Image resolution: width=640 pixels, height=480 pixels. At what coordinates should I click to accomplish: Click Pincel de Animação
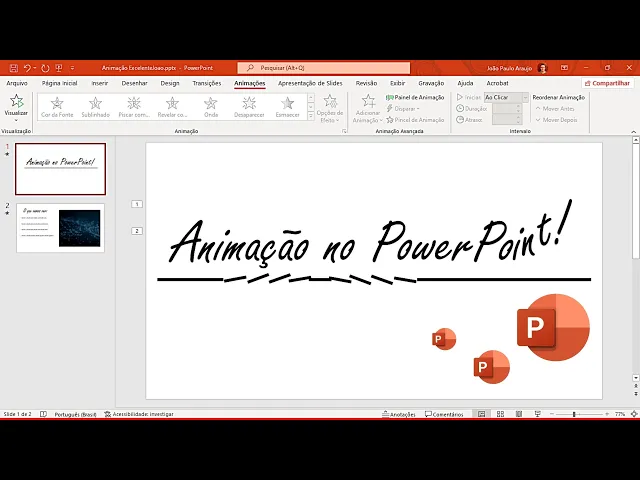(x=415, y=120)
